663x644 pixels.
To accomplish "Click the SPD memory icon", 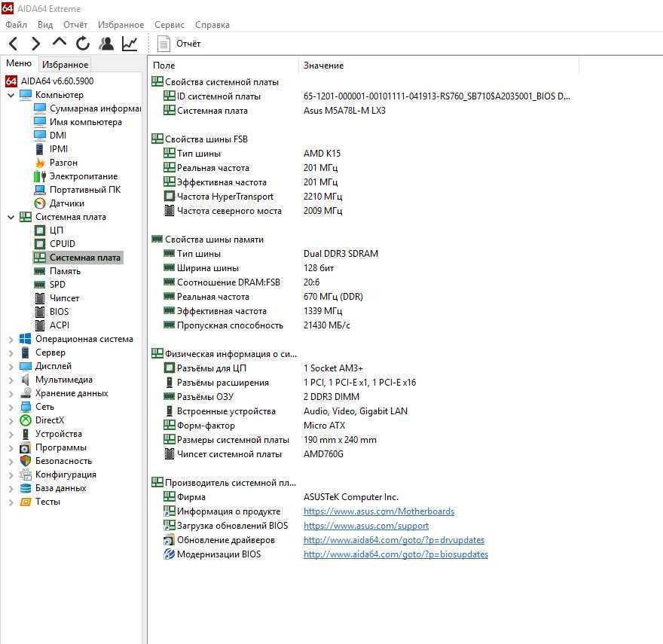I will (x=40, y=285).
